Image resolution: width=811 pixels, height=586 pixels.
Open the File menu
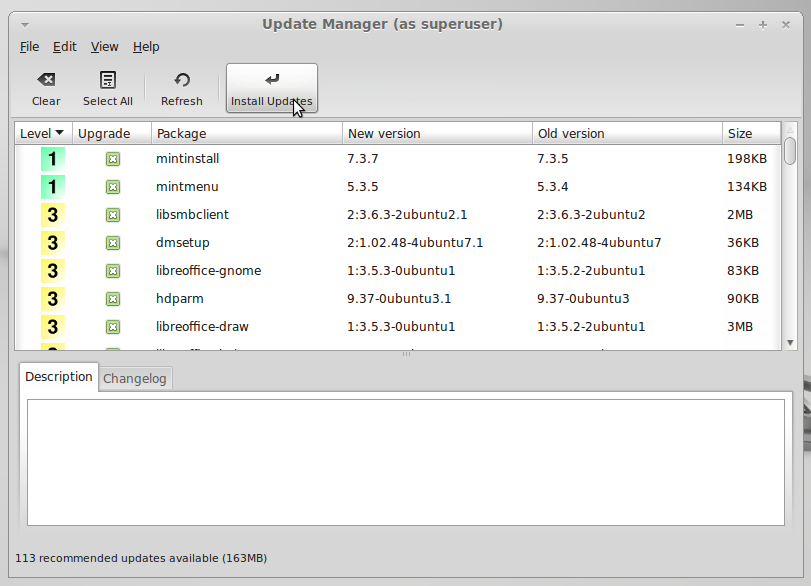click(x=29, y=46)
